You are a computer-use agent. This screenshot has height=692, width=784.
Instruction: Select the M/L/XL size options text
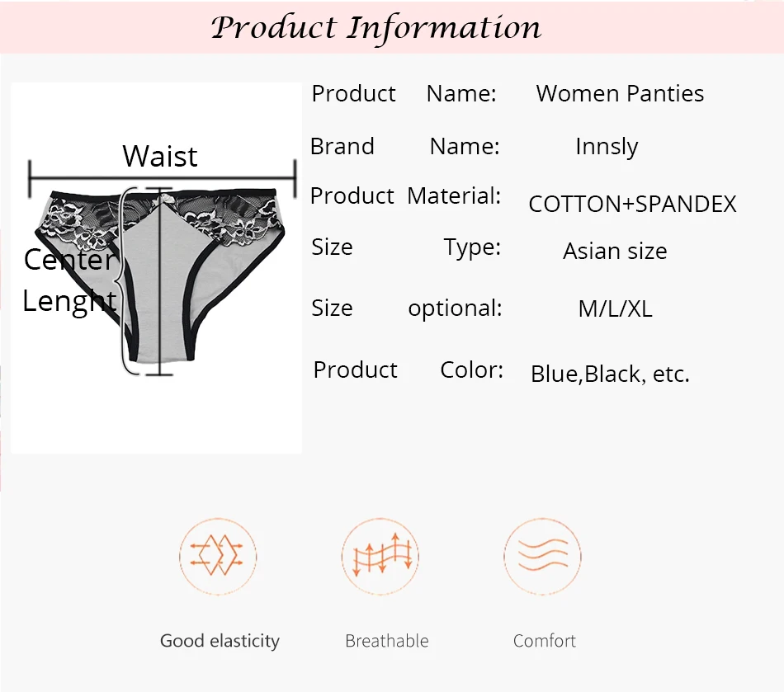point(615,308)
